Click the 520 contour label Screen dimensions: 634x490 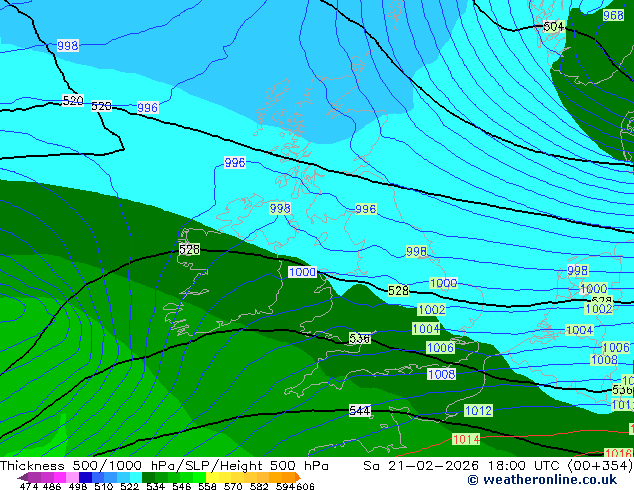(x=73, y=100)
